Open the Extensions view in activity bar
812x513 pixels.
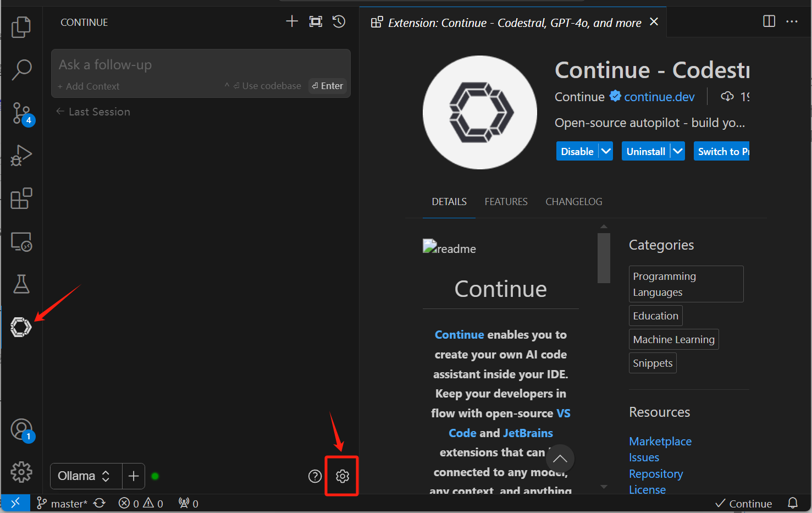pos(21,198)
